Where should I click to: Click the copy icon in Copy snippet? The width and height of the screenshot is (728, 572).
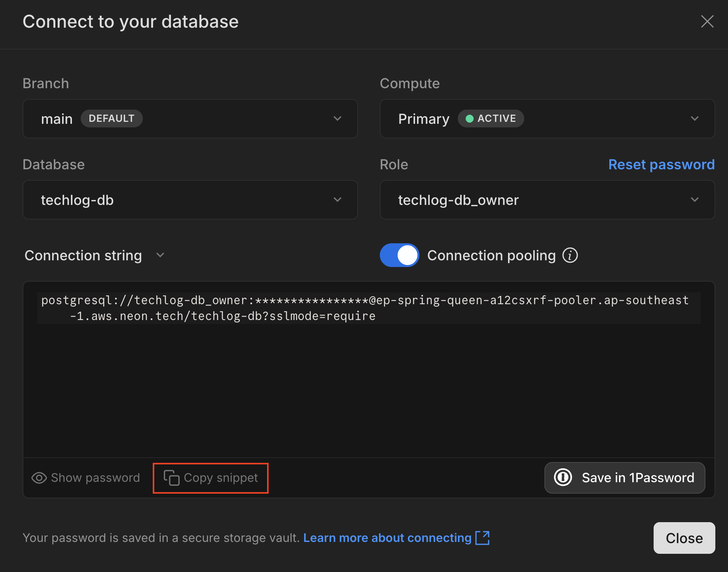click(171, 478)
